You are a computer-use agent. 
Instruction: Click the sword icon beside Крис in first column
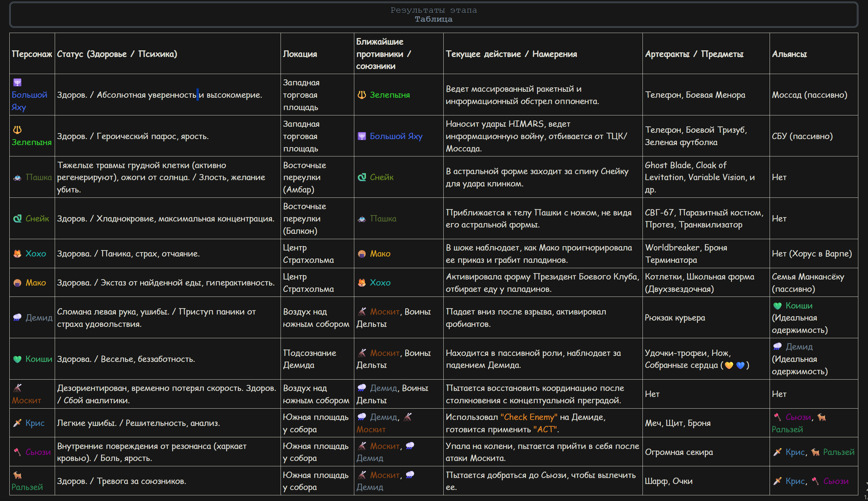point(17,423)
